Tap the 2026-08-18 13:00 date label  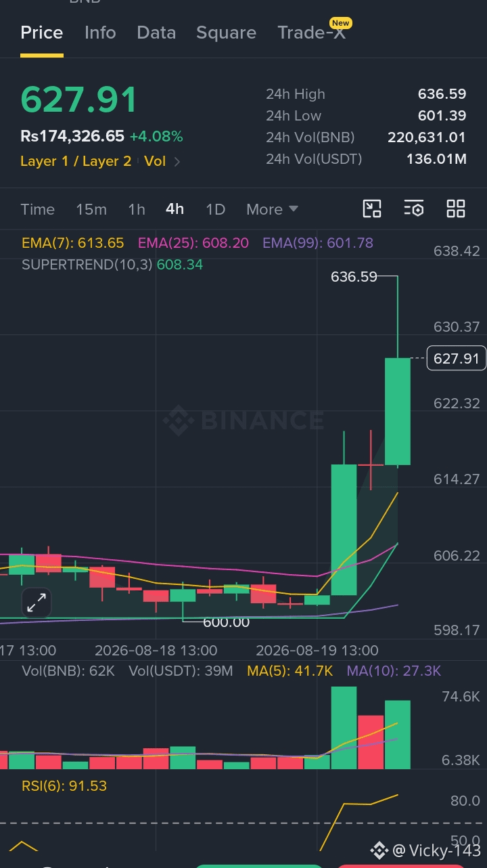[156, 651]
